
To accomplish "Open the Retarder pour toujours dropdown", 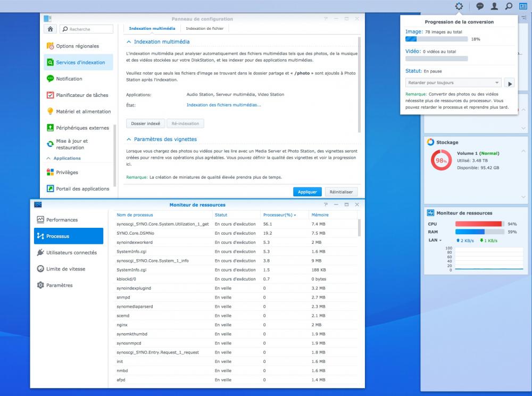I will point(453,83).
